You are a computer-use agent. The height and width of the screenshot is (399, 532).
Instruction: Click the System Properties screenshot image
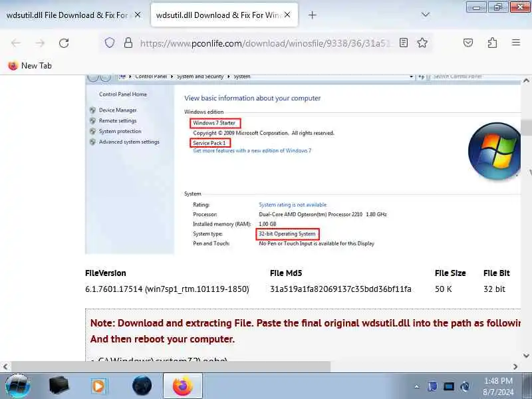303,164
